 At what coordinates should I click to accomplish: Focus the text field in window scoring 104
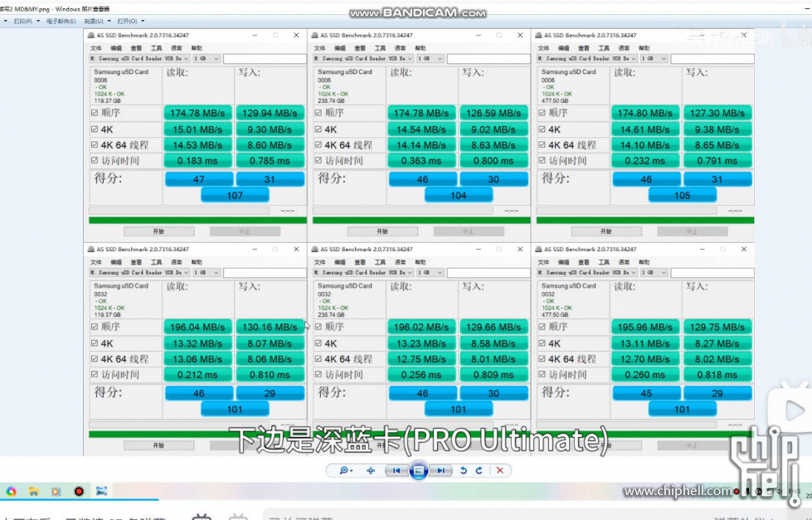tap(489, 59)
